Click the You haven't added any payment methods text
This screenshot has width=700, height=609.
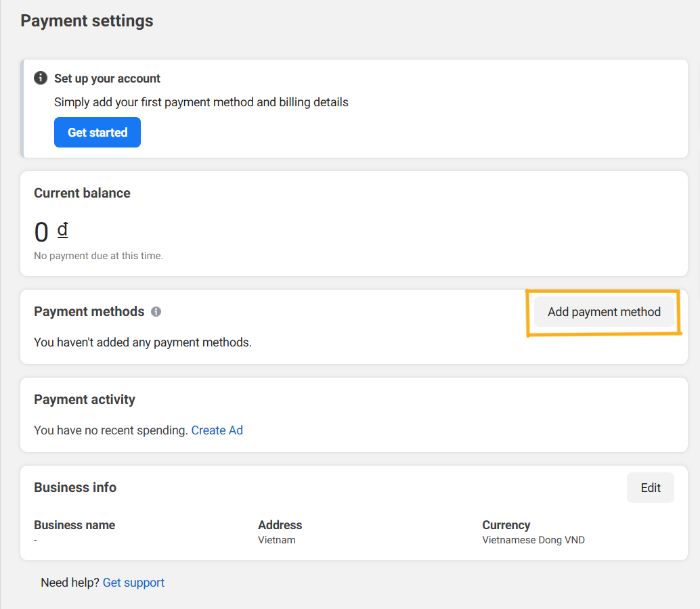(142, 342)
